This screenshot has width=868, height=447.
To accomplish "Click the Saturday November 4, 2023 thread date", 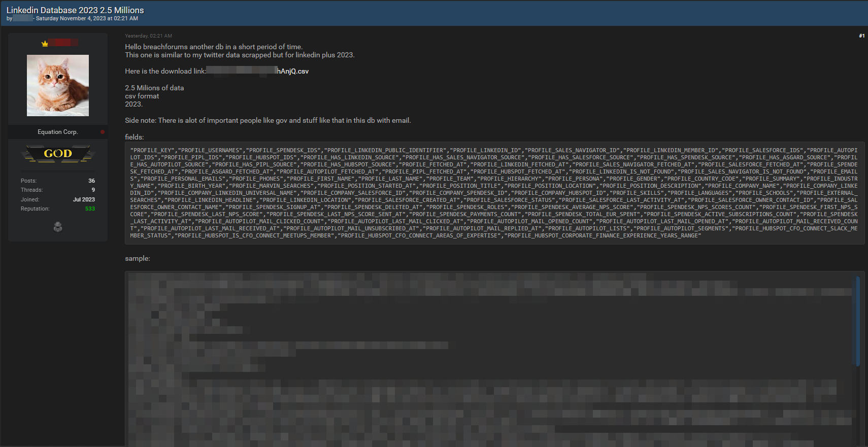I will pos(87,18).
